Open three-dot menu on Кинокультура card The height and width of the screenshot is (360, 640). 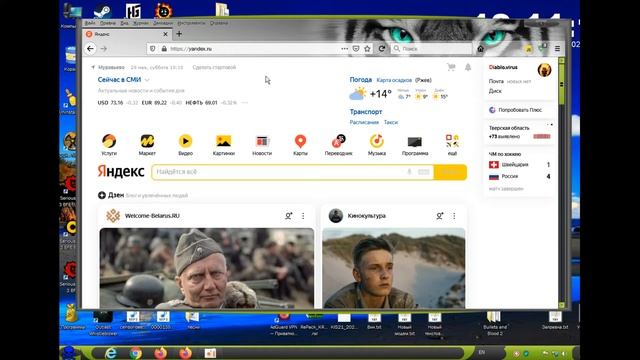(454, 216)
